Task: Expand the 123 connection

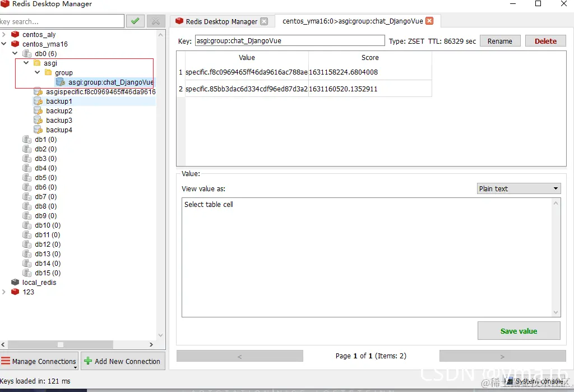Action: pyautogui.click(x=4, y=292)
